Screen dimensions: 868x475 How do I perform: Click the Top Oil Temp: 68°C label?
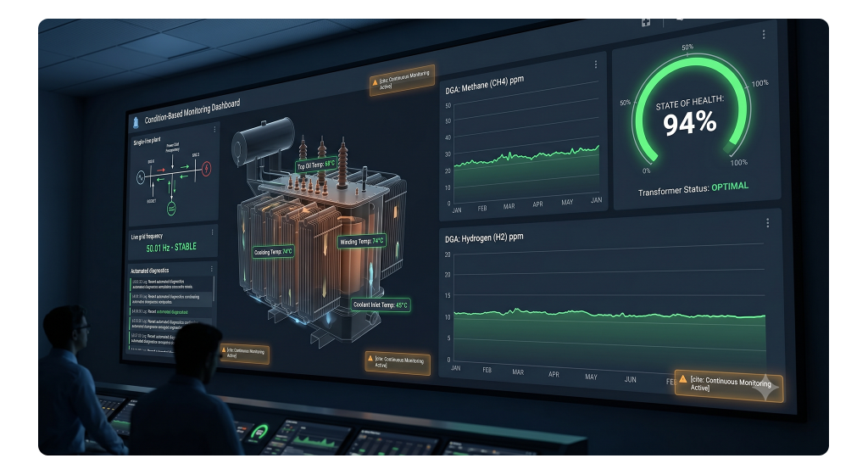pyautogui.click(x=316, y=165)
